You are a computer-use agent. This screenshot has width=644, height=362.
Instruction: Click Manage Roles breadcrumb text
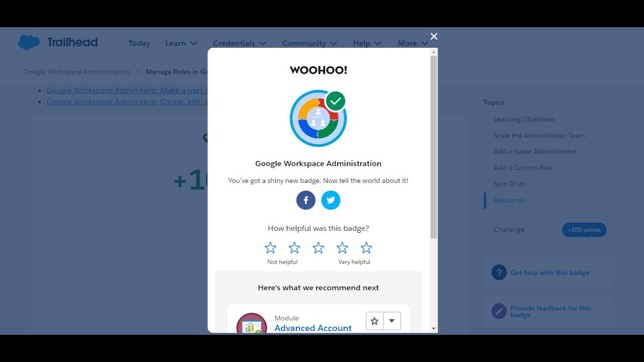tap(177, 72)
